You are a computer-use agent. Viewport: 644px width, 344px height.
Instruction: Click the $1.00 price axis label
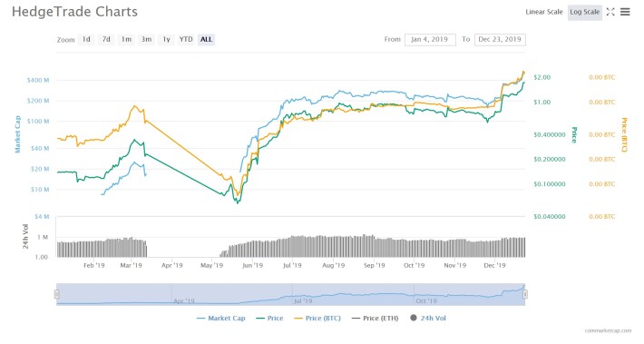542,102
